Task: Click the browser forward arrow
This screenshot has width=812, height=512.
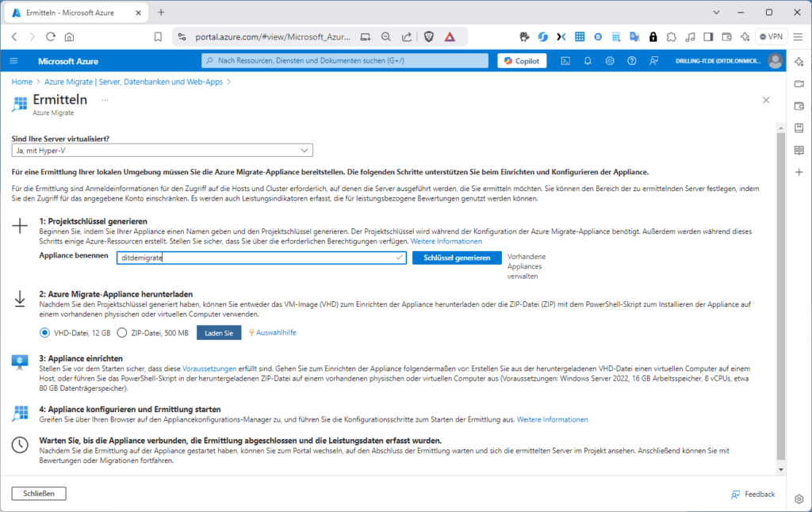Action: pos(32,36)
